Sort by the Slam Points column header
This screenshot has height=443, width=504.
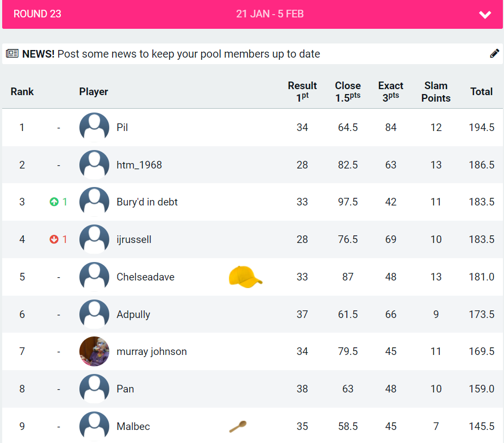[435, 92]
